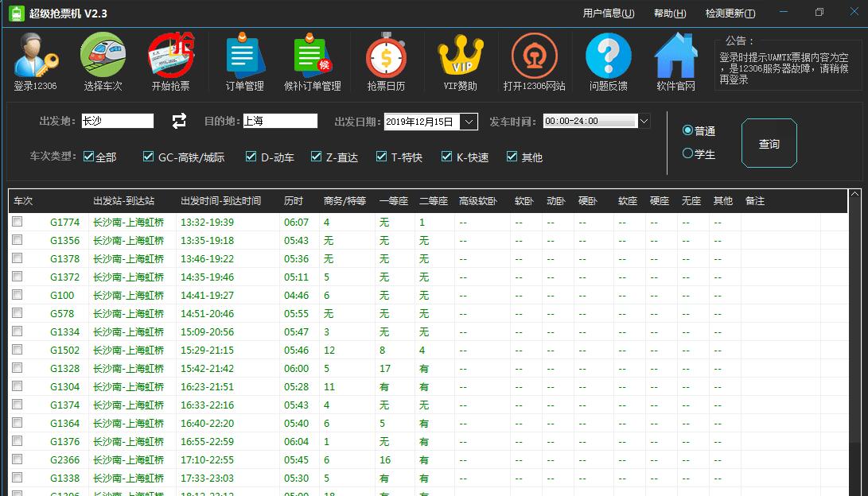Select train number G1328
This screenshot has height=496, width=868.
coord(64,368)
